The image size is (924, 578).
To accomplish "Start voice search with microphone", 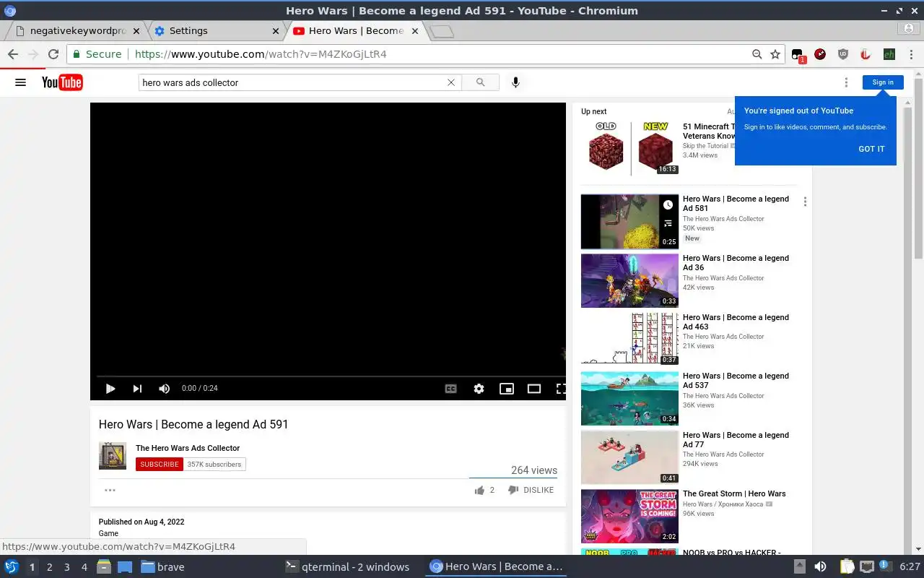I will click(515, 82).
